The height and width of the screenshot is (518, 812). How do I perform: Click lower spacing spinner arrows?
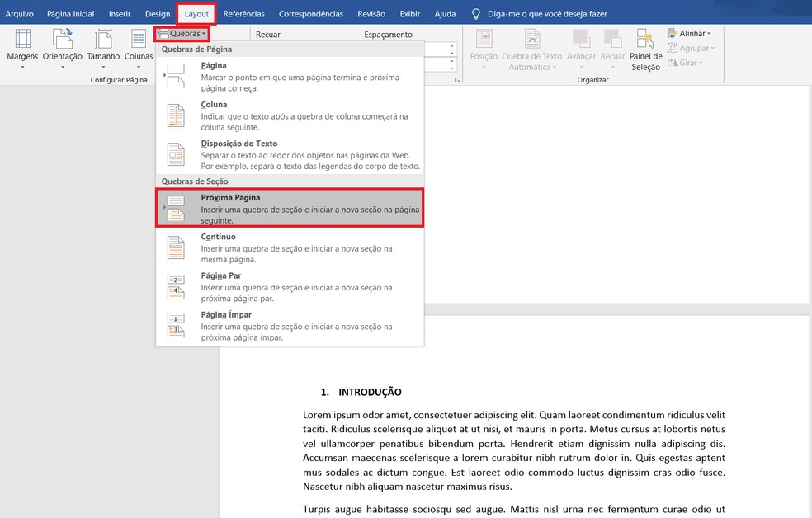(452, 64)
